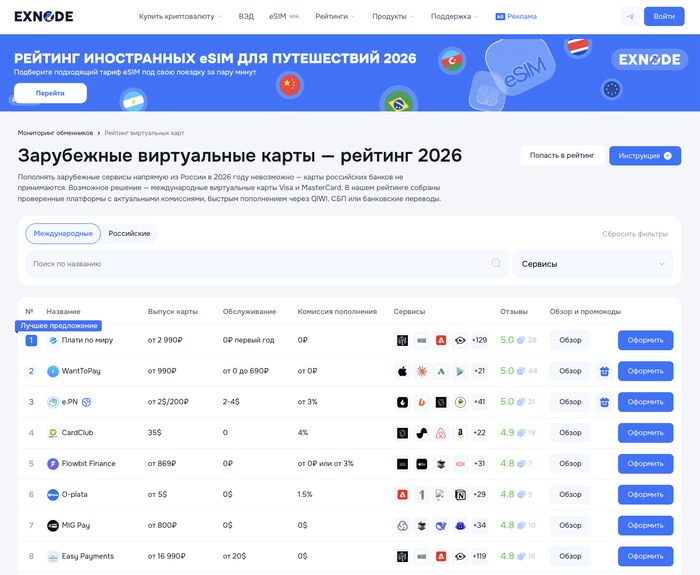Click Airbnb icon in CardClub row
This screenshot has height=575, width=700.
[441, 433]
